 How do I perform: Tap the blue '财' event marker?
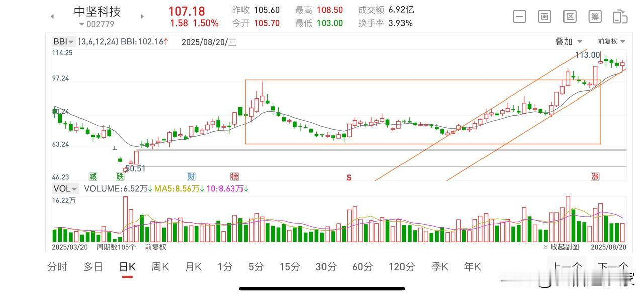click(x=191, y=176)
